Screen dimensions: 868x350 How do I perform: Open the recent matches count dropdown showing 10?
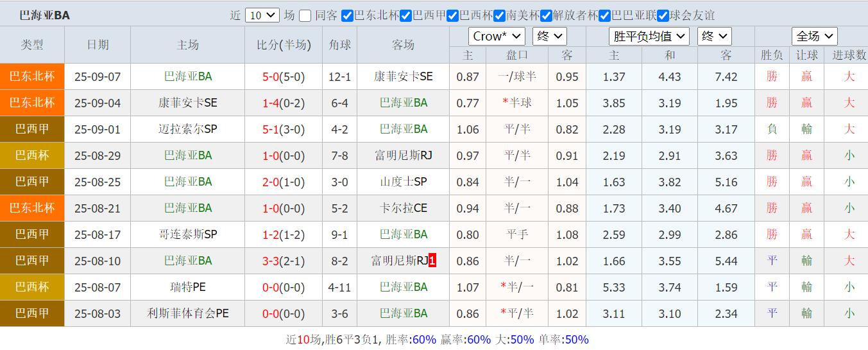(x=262, y=15)
